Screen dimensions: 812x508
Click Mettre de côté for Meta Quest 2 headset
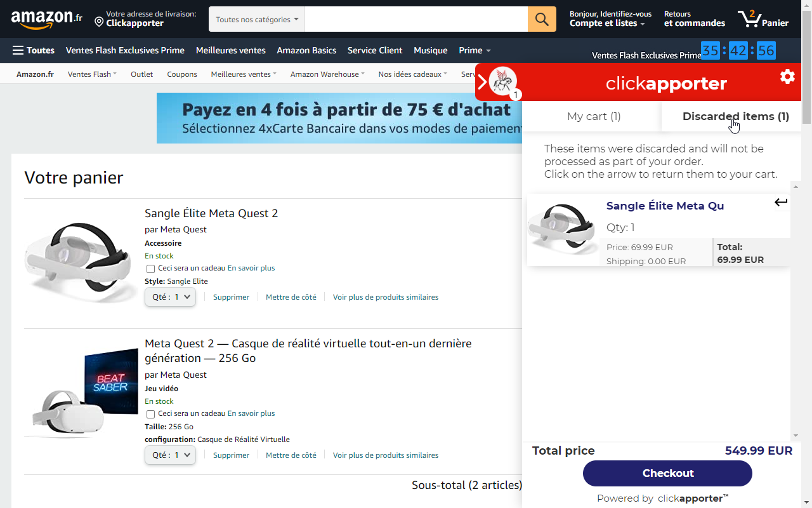click(291, 455)
